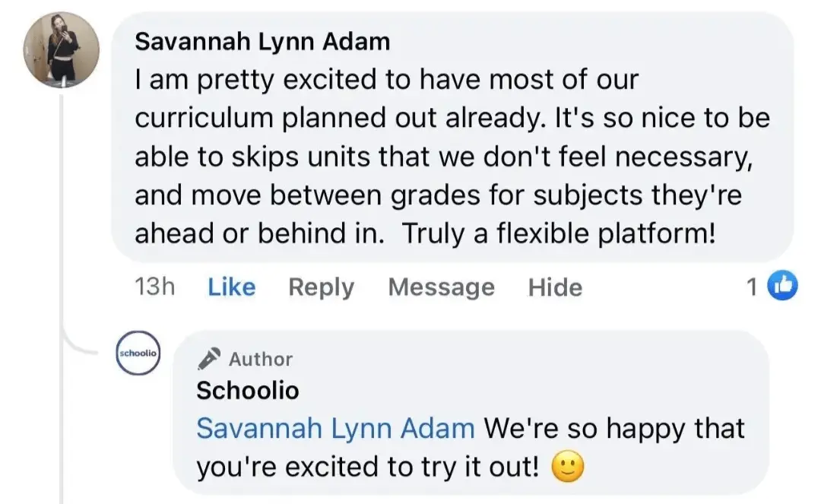This screenshot has width=821, height=504.
Task: Click the Schoolio page name in reply
Action: click(x=248, y=391)
